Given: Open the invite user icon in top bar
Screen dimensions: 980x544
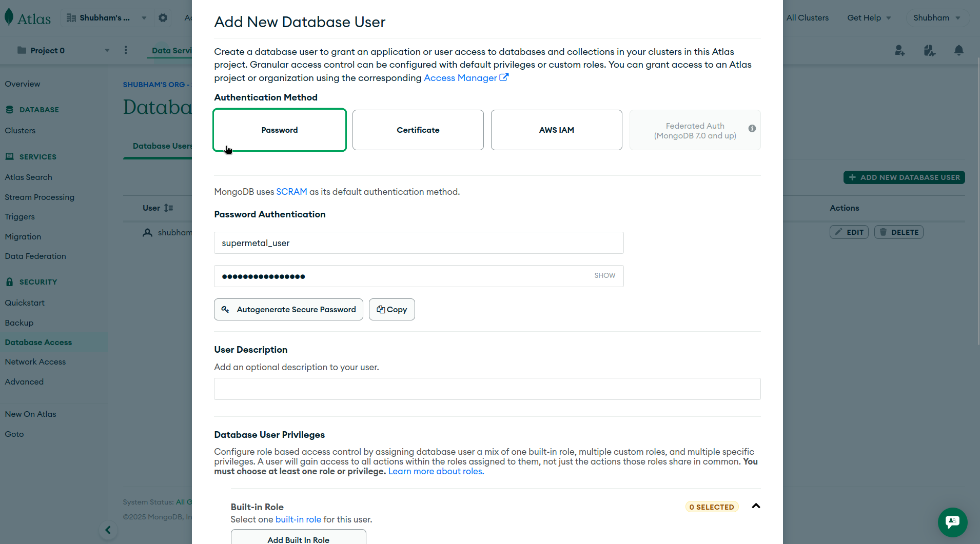Looking at the screenshot, I should pos(900,50).
